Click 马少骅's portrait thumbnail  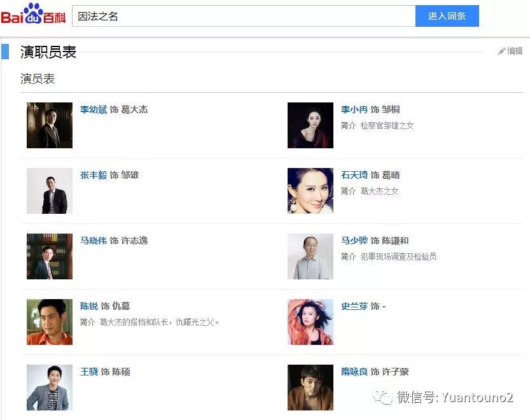tap(310, 256)
